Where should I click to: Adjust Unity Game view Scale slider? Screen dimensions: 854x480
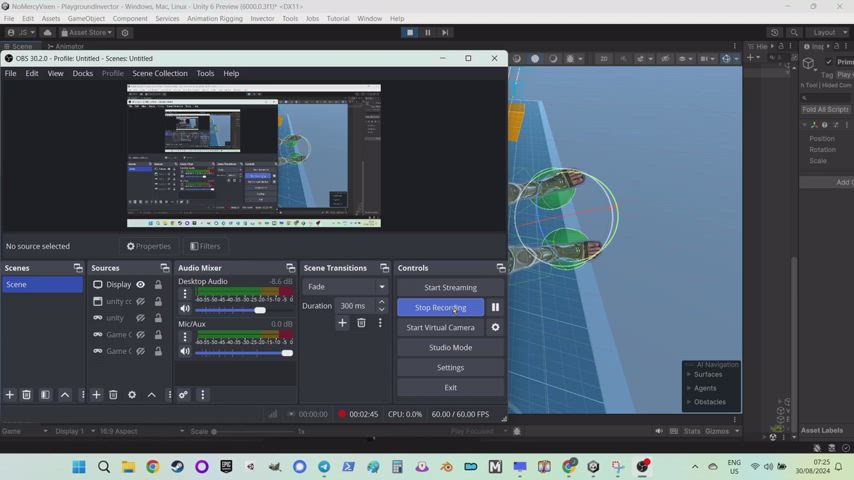pyautogui.click(x=252, y=432)
